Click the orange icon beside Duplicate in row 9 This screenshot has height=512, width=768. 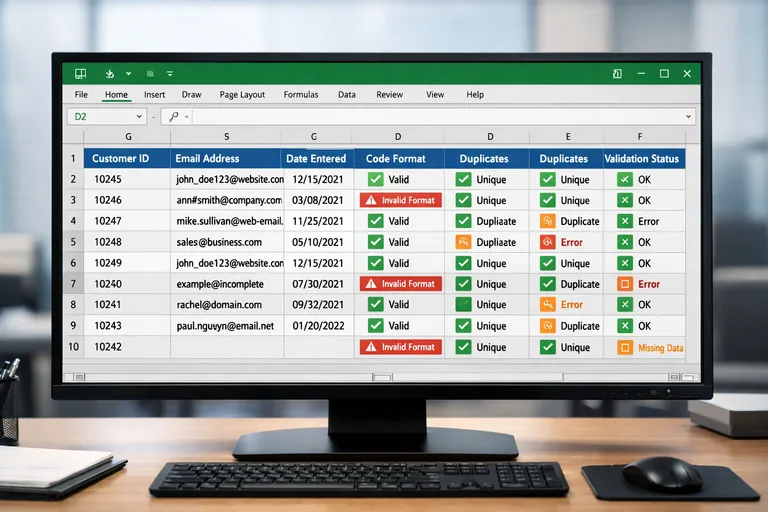point(548,326)
